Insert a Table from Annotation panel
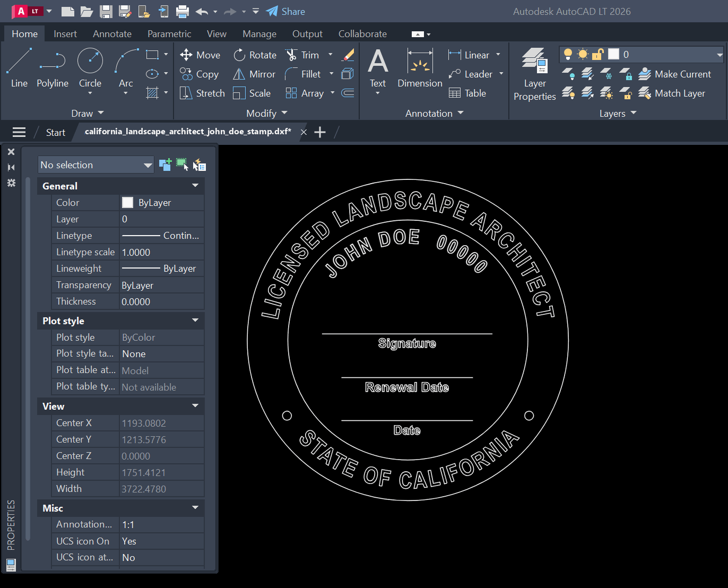728x588 pixels. pyautogui.click(x=467, y=93)
